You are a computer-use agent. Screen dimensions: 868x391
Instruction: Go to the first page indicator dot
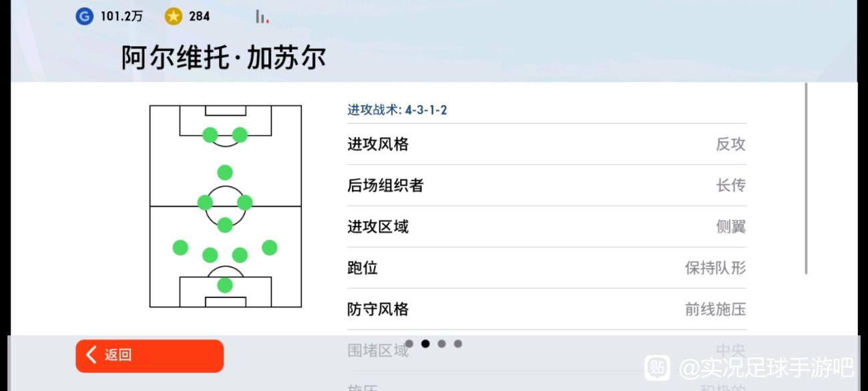coord(409,344)
